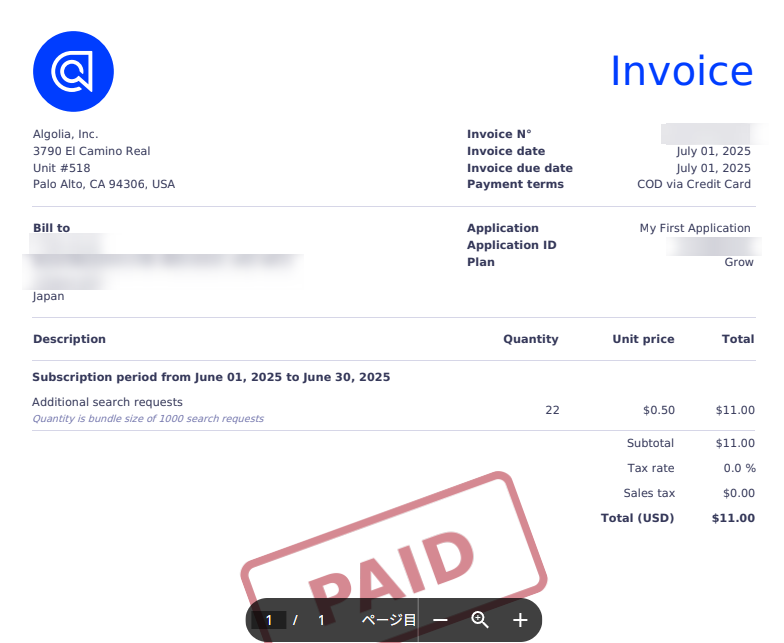Click the Algolia logo icon
The width and height of the screenshot is (784, 643).
click(73, 70)
